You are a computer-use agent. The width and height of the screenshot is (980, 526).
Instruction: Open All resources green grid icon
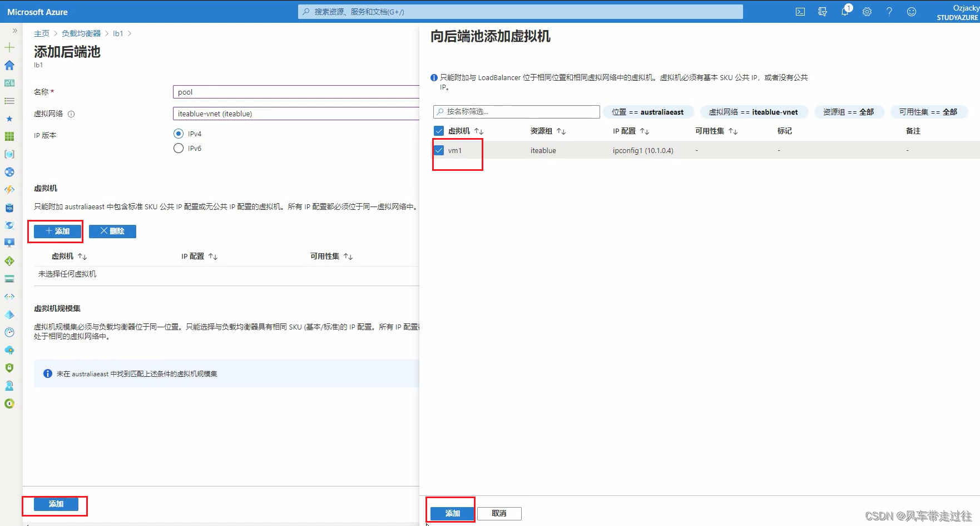click(9, 136)
